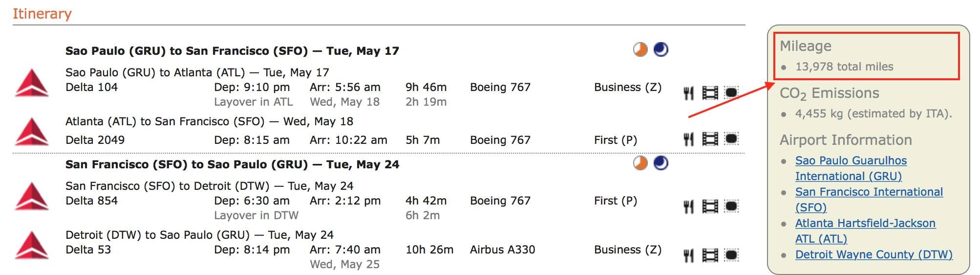980x275 pixels.
Task: Click the Sao Paulo to San Francisco trip header
Action: click(232, 51)
